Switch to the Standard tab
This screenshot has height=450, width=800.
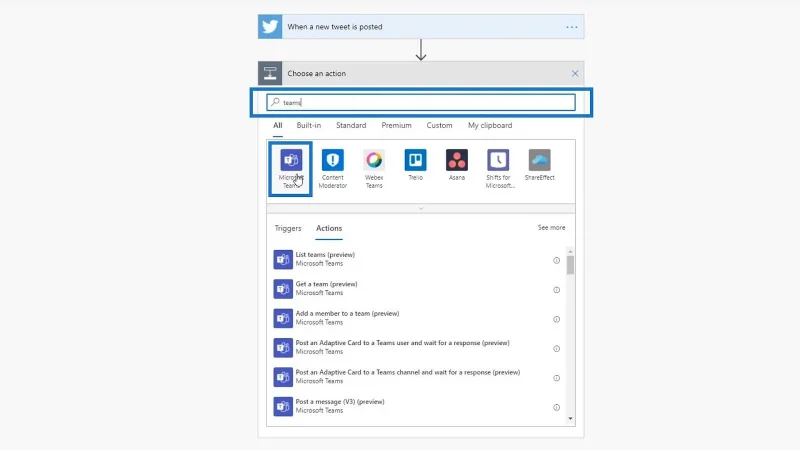point(351,125)
